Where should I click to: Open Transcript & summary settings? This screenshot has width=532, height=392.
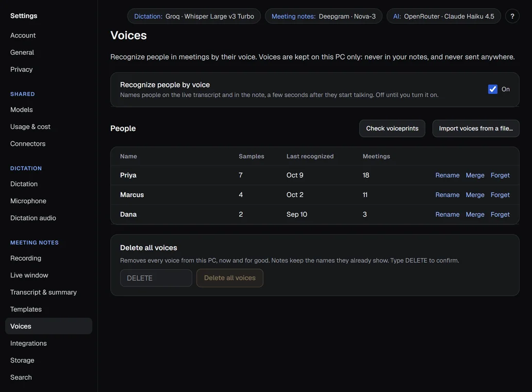coord(48,292)
